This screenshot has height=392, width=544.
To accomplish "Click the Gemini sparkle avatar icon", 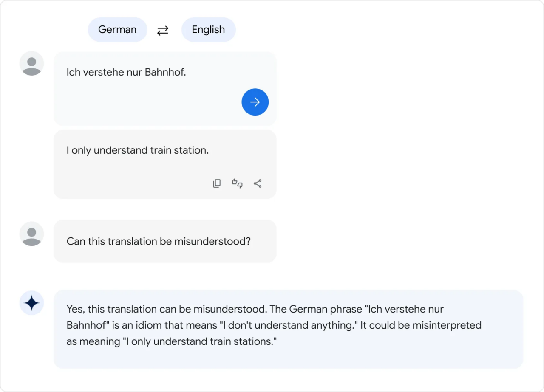I will (x=31, y=303).
